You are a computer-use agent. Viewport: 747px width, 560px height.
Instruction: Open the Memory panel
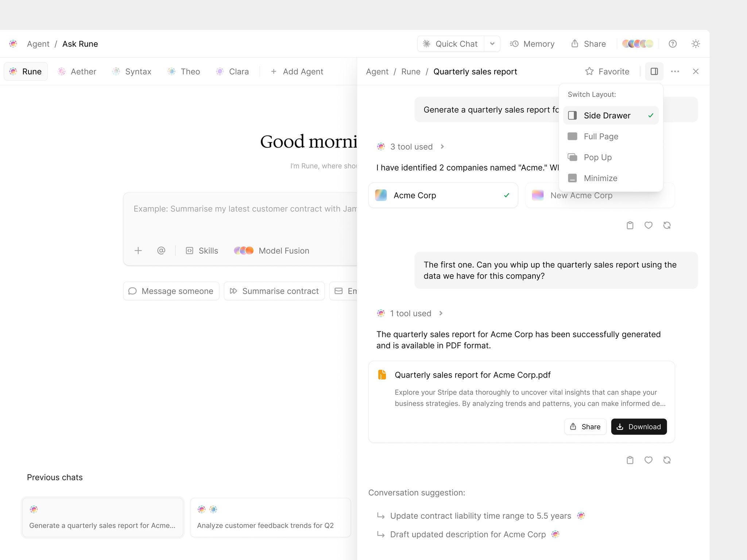532,44
